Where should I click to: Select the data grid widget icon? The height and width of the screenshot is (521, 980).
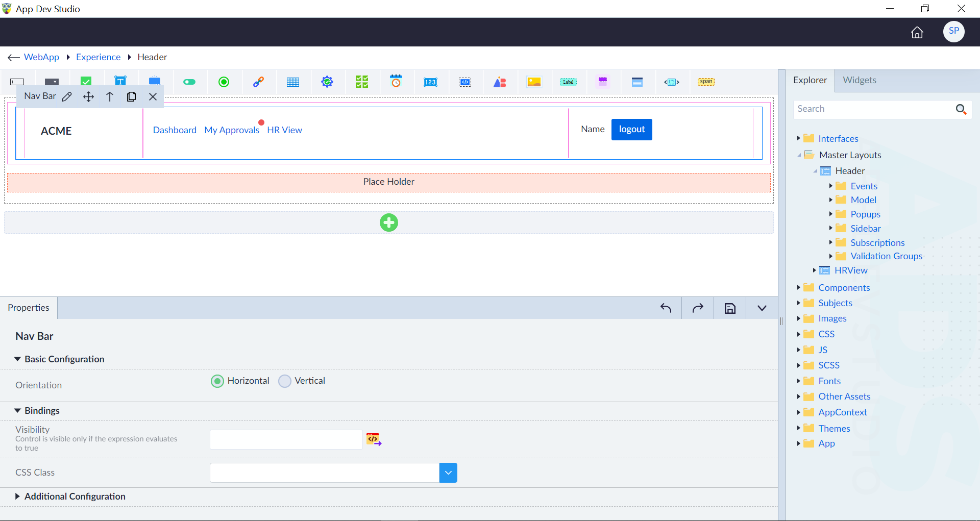coord(293,82)
